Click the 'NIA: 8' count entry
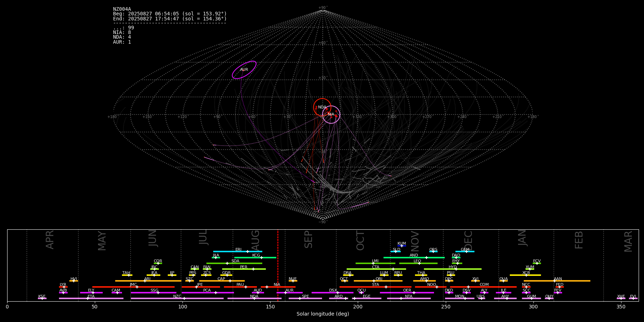Viewport: 644px width, 322px height. pyautogui.click(x=122, y=32)
